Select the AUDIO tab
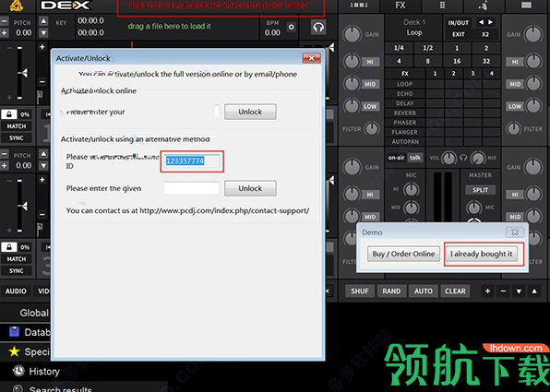The width and height of the screenshot is (550, 392). tap(16, 291)
